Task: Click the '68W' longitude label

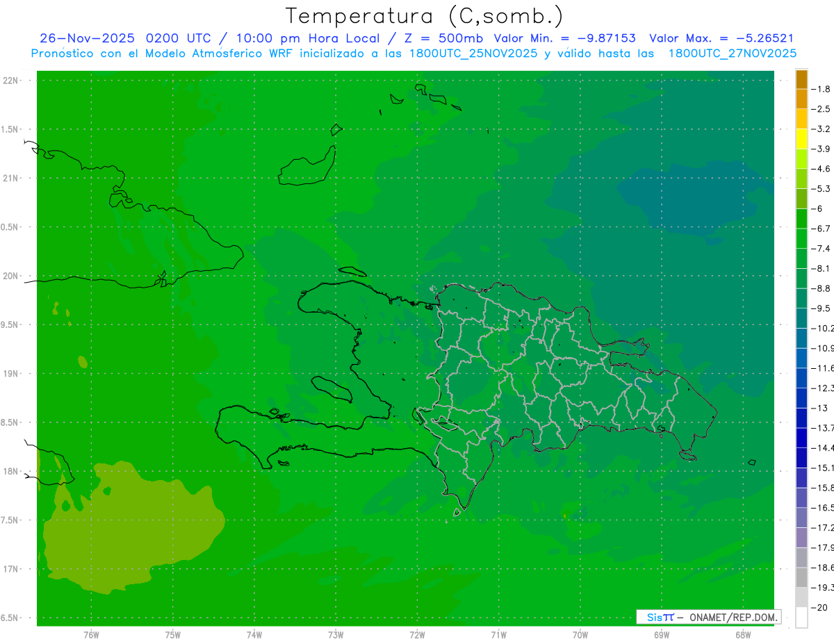Action: pyautogui.click(x=743, y=635)
